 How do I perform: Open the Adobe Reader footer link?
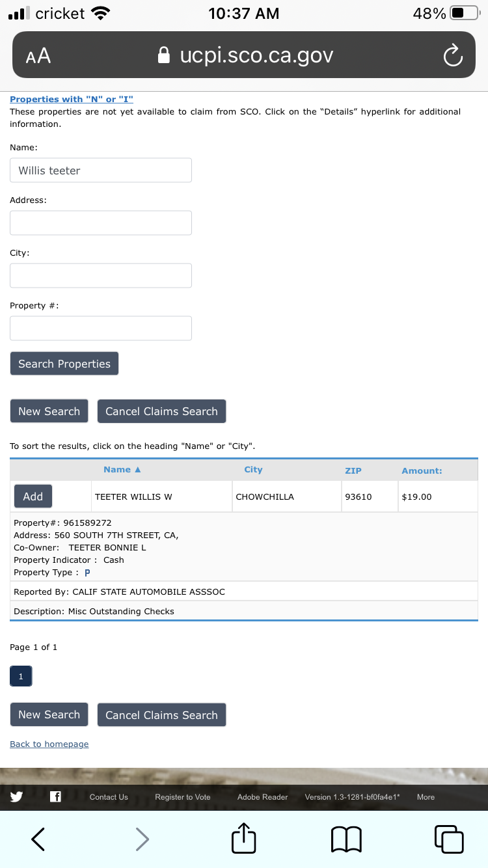(263, 796)
